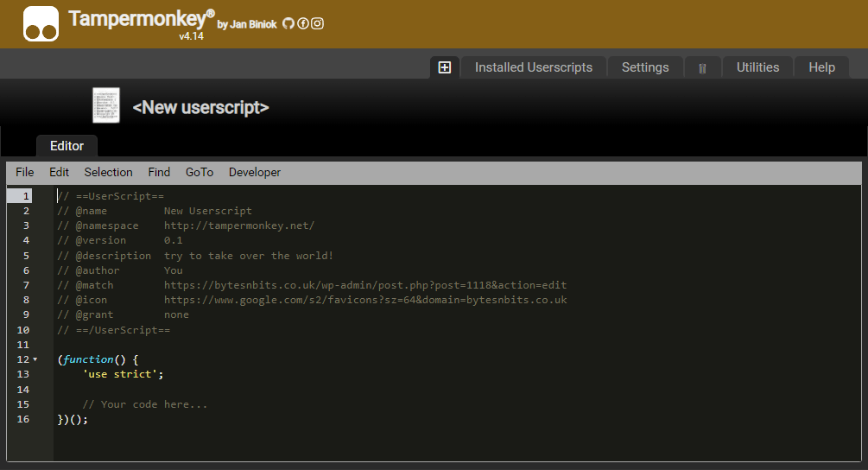Click the new userscript plus tab icon
The width and height of the screenshot is (868, 470).
coord(445,67)
